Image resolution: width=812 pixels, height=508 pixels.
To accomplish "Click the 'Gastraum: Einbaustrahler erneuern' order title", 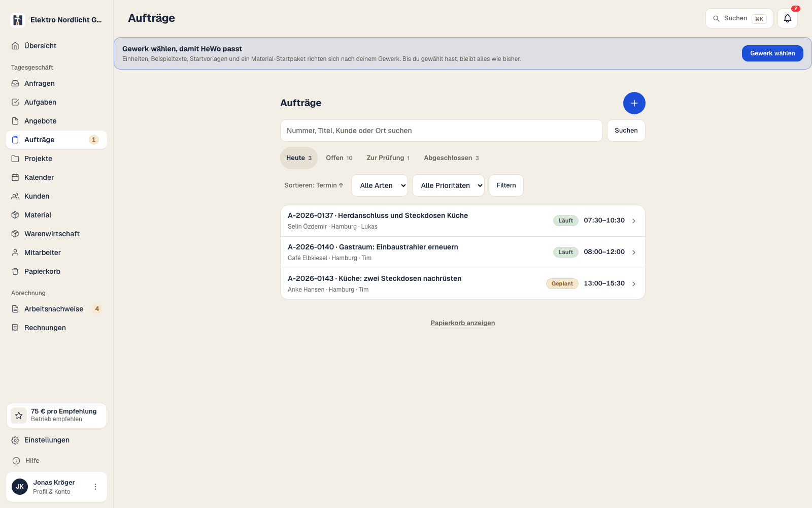I will 398,247.
